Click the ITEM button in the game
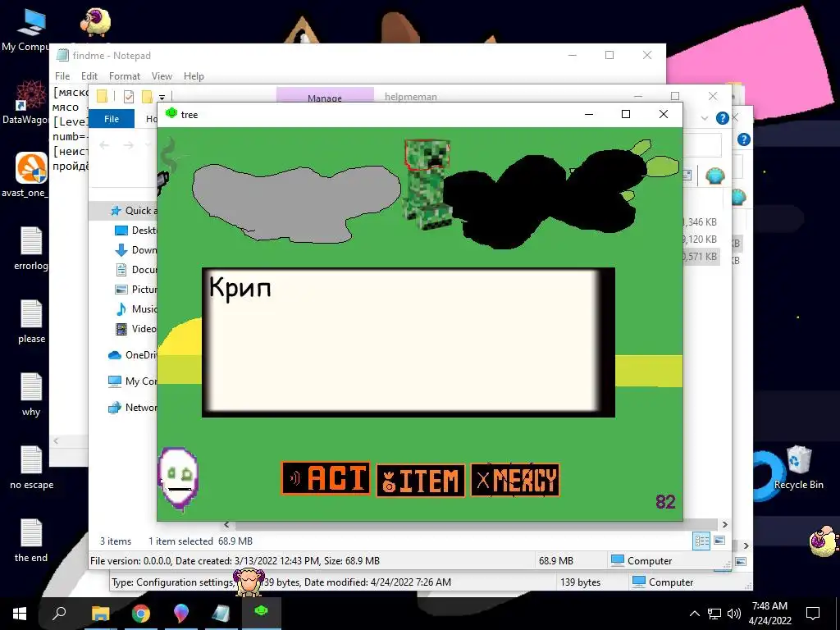The width and height of the screenshot is (840, 630). [421, 481]
